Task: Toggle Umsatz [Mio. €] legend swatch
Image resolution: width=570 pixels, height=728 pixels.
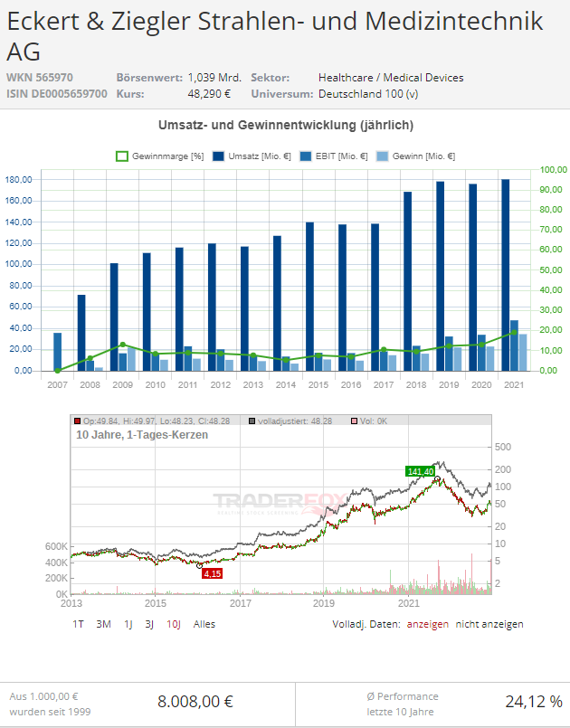Action: tap(218, 156)
